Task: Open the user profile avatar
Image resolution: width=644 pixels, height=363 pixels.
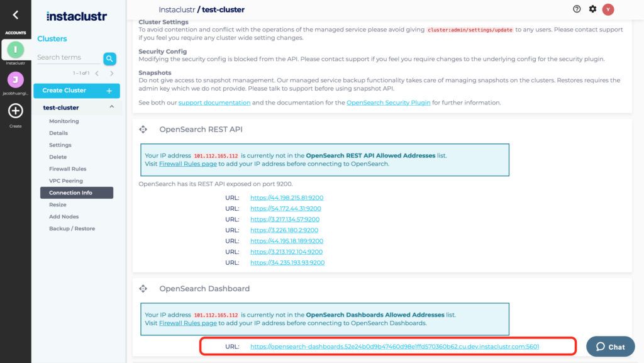Action: (608, 9)
